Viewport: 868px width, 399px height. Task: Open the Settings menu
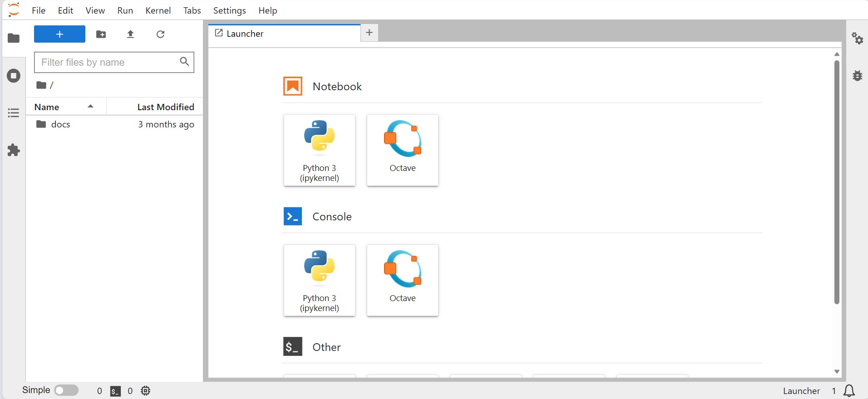point(229,10)
